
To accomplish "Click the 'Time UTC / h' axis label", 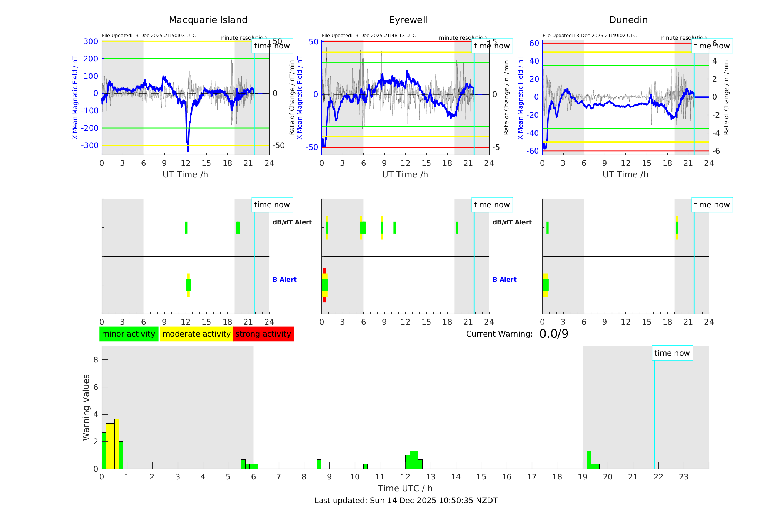I will coord(405,488).
